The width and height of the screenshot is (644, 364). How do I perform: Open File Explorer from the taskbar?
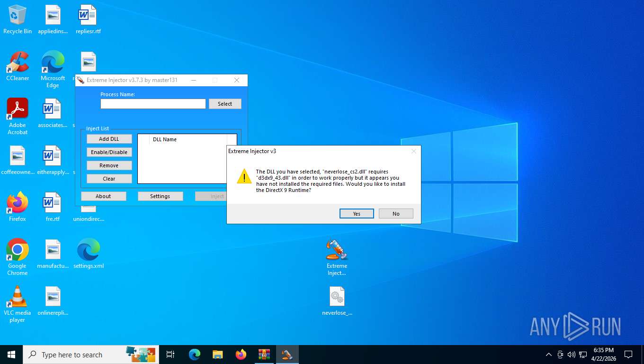(217, 355)
